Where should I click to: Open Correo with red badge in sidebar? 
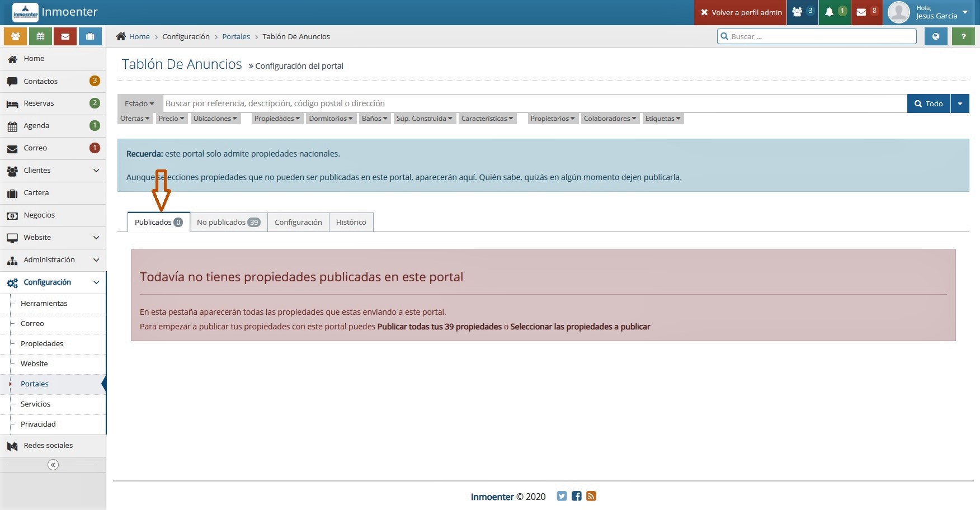53,148
